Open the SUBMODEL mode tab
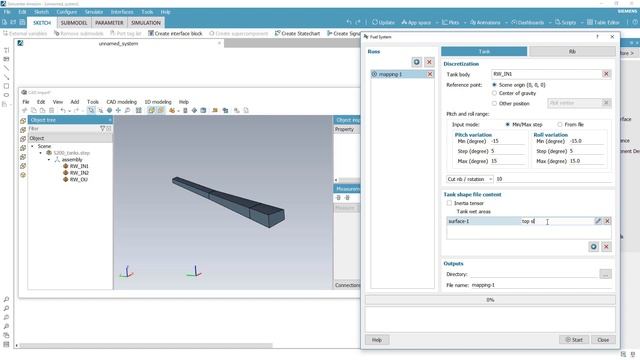This screenshot has height=360, width=640. coord(74,23)
